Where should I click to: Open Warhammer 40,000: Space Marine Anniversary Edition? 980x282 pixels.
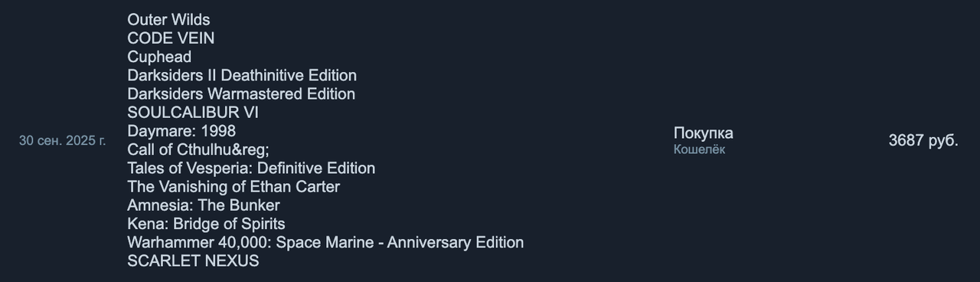(x=325, y=242)
